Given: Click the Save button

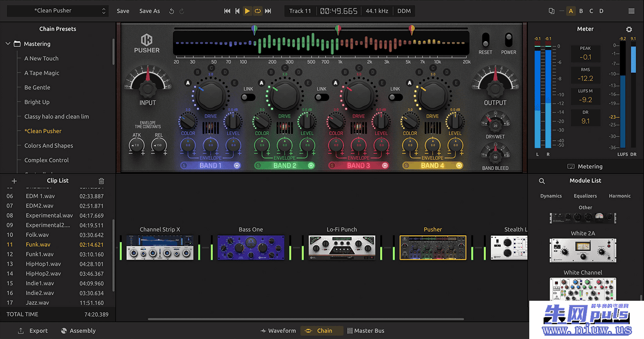Looking at the screenshot, I should tap(123, 11).
